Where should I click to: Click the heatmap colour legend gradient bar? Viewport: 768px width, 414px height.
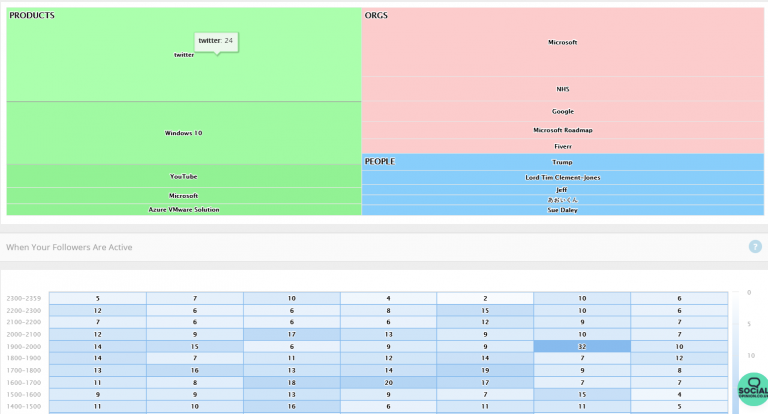[x=736, y=353]
